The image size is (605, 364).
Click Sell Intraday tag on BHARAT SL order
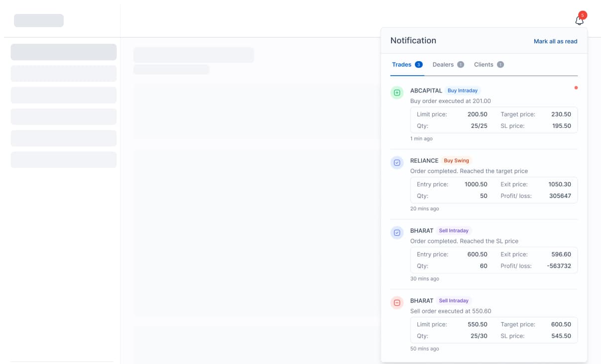454,231
